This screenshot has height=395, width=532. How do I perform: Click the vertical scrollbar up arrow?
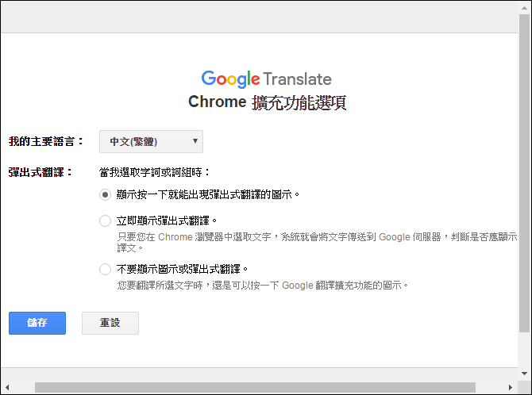[525, 8]
